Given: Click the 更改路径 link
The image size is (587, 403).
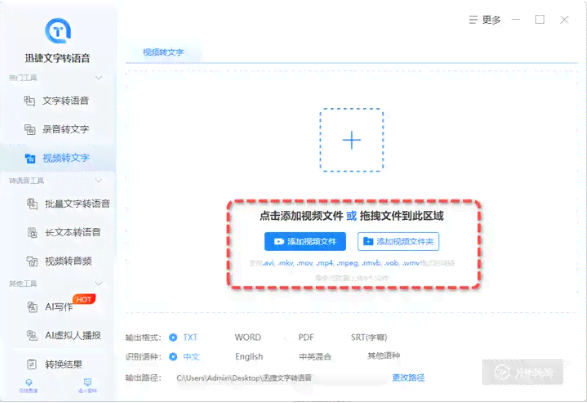Looking at the screenshot, I should tap(408, 378).
